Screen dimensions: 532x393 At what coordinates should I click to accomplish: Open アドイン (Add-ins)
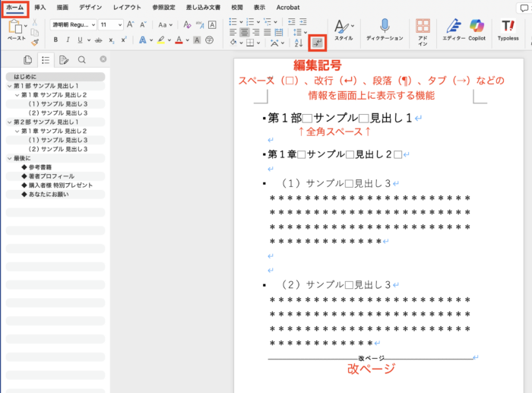click(x=423, y=32)
